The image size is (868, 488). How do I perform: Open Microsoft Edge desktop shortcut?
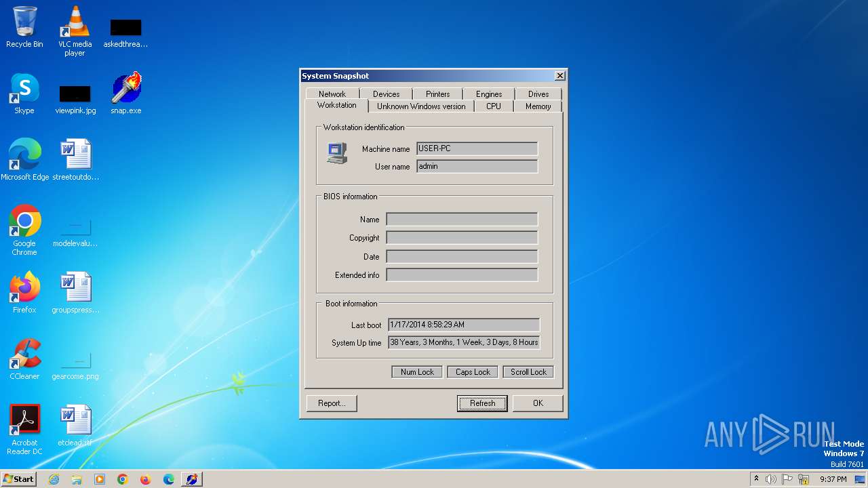coord(24,160)
